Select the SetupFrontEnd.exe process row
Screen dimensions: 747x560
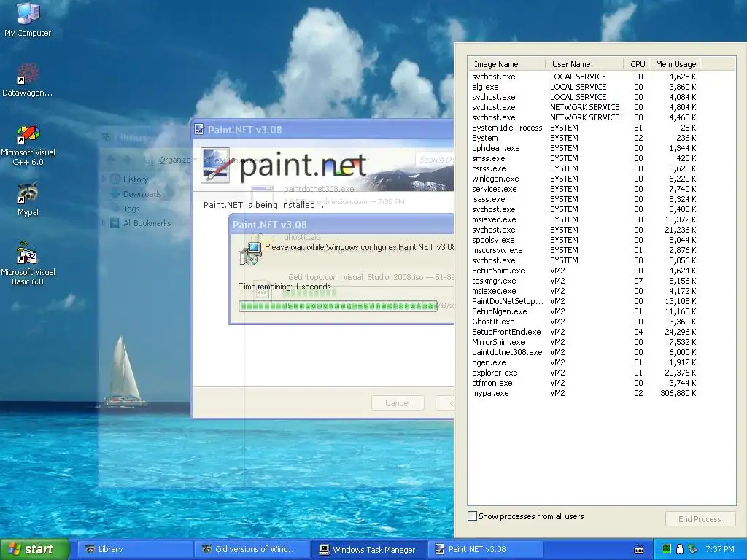[x=584, y=332]
